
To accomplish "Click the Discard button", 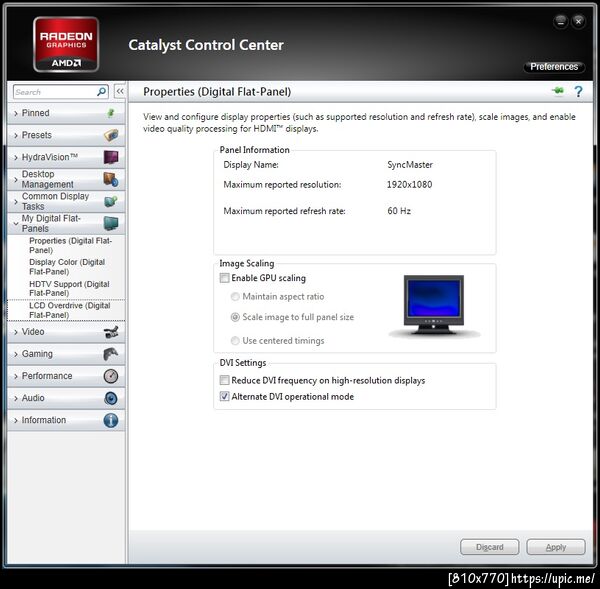I will pyautogui.click(x=489, y=547).
